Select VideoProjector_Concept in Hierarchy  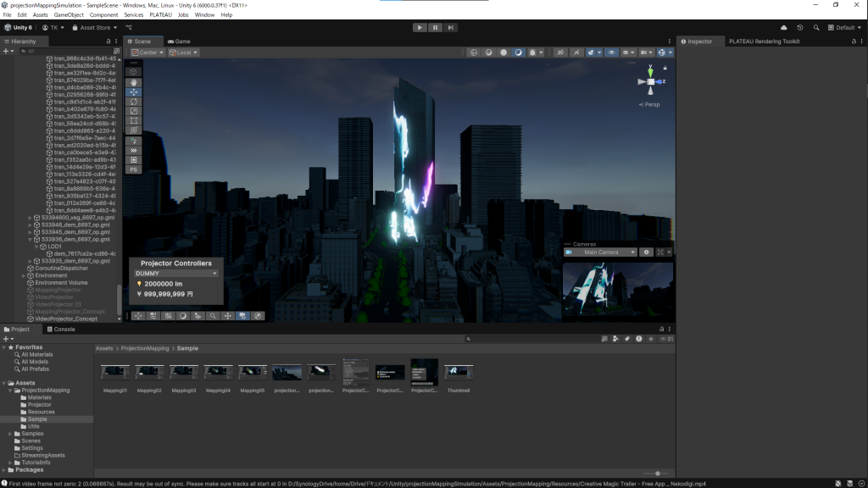pyautogui.click(x=66, y=319)
